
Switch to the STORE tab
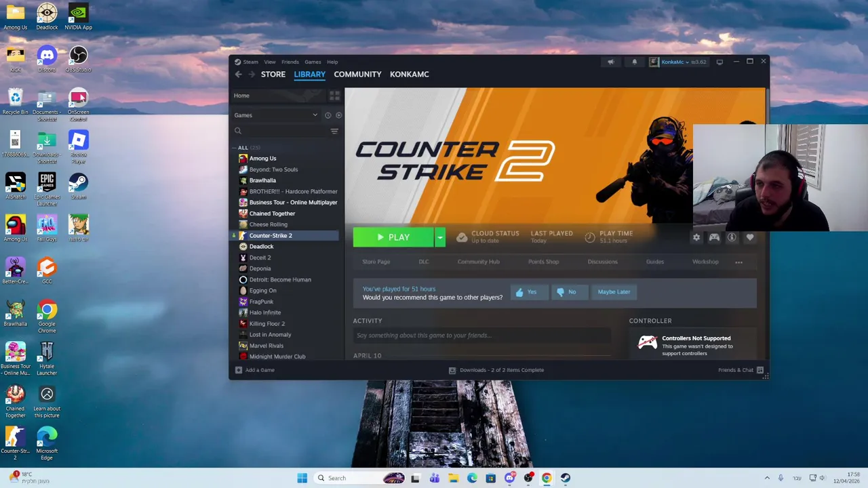tap(273, 75)
